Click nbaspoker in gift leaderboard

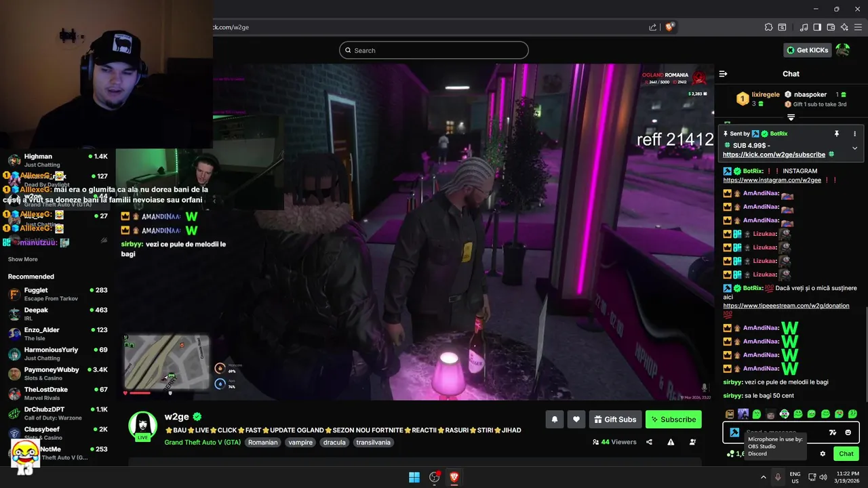click(x=810, y=95)
